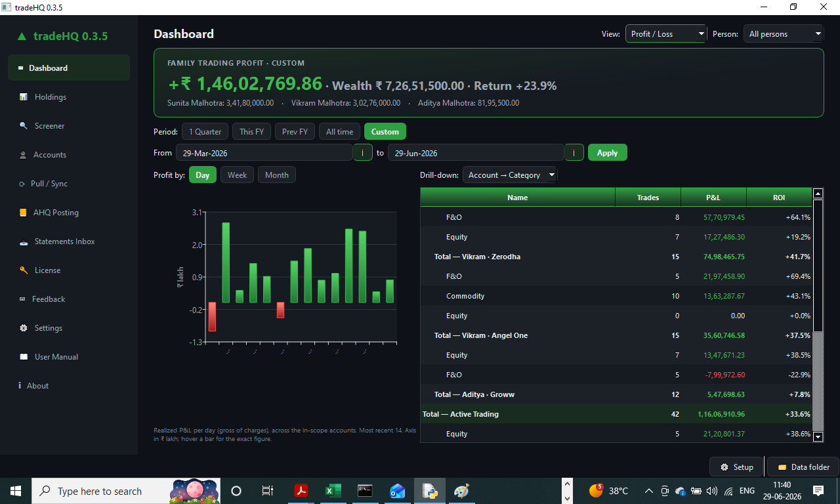The height and width of the screenshot is (504, 840).
Task: Click the To date field
Action: (x=476, y=153)
